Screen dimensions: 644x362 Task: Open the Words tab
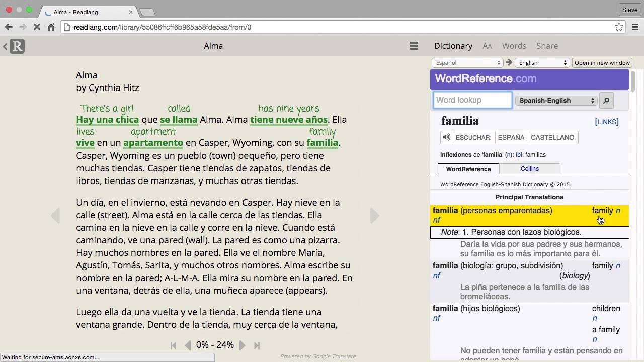[514, 46]
